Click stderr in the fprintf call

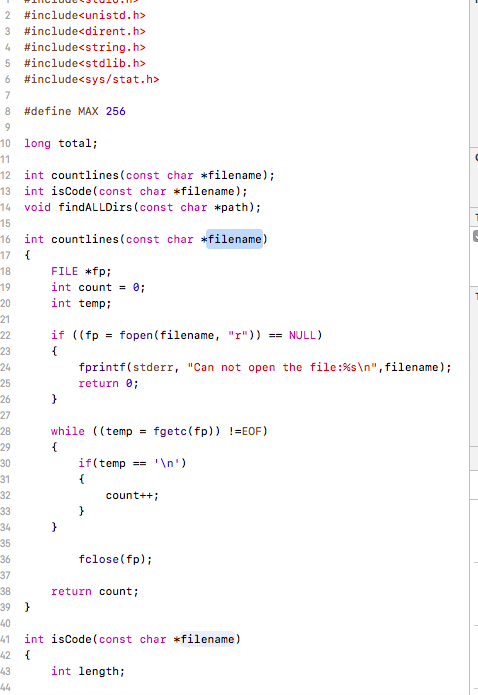(153, 367)
